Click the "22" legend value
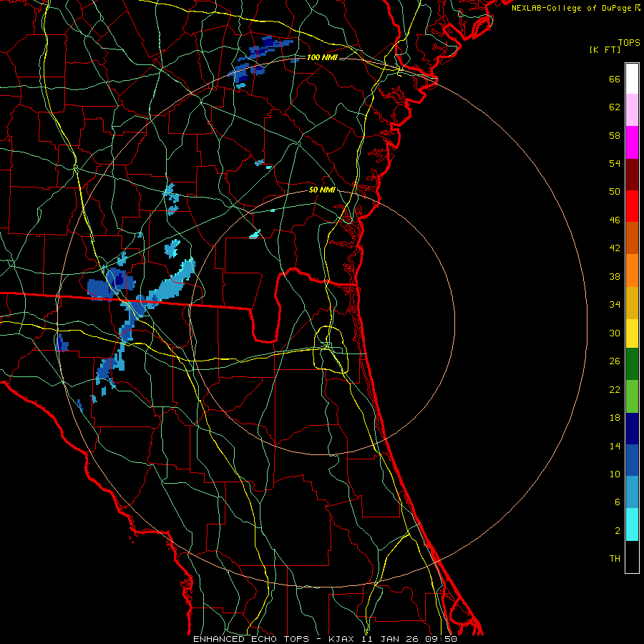Screen dimensions: 644x644 [615, 390]
